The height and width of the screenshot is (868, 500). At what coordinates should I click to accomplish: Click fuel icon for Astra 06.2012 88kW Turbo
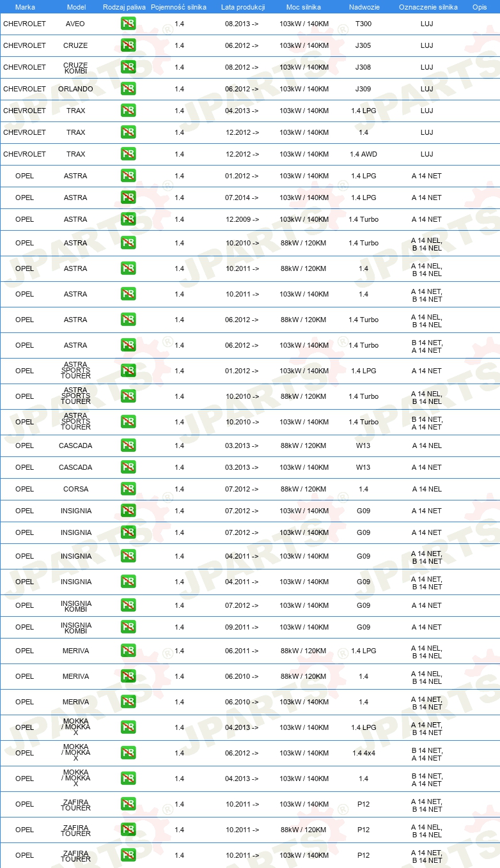click(x=128, y=320)
